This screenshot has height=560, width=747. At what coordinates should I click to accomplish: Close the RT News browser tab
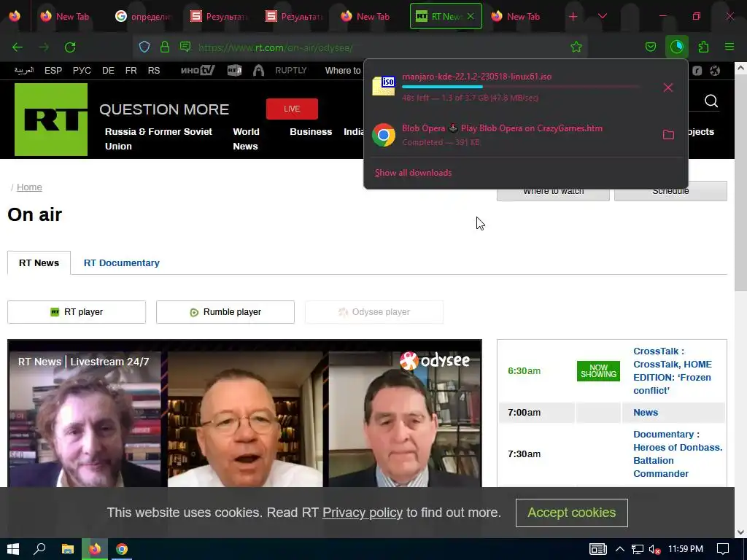[471, 16]
